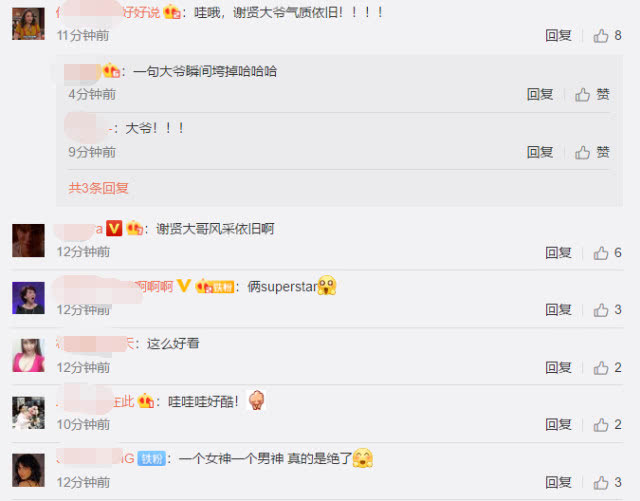Reply to the '哇哇哇好酷' comment
The image size is (640, 501).
coord(558,425)
